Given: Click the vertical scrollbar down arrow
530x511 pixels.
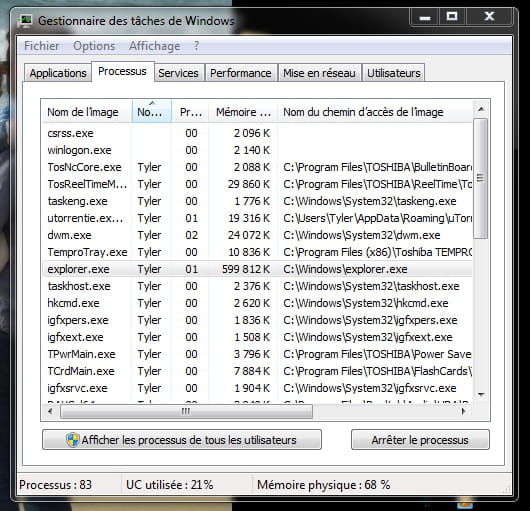Looking at the screenshot, I should [481, 395].
